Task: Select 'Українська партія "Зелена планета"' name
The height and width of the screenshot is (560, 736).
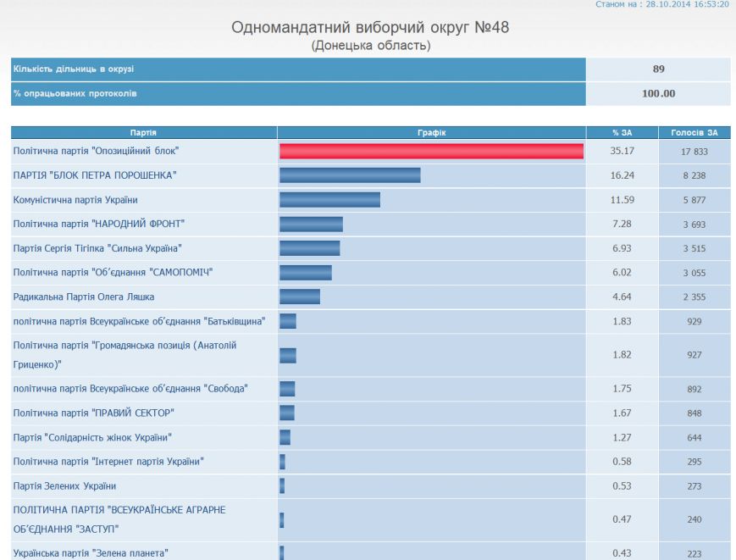Action: (91, 553)
